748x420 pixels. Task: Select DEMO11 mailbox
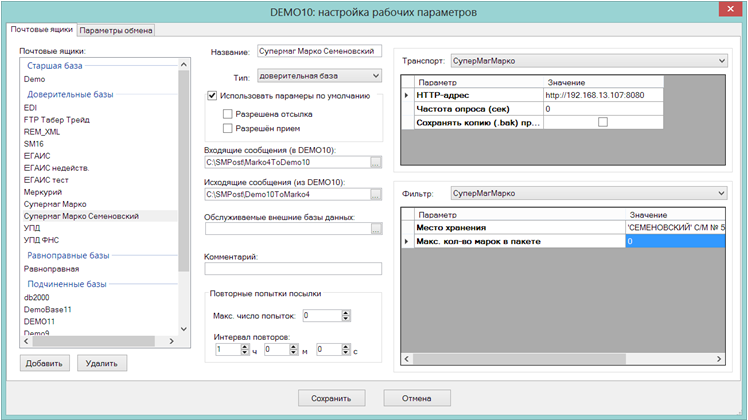point(39,321)
